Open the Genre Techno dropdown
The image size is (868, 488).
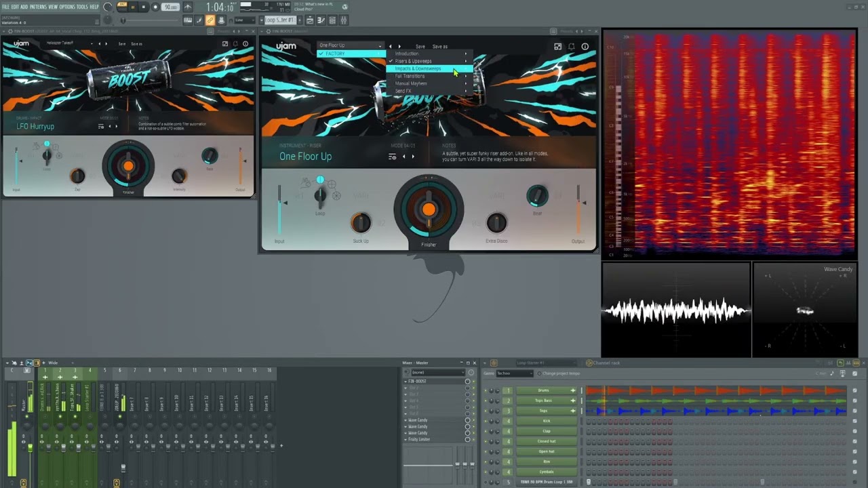tap(514, 373)
